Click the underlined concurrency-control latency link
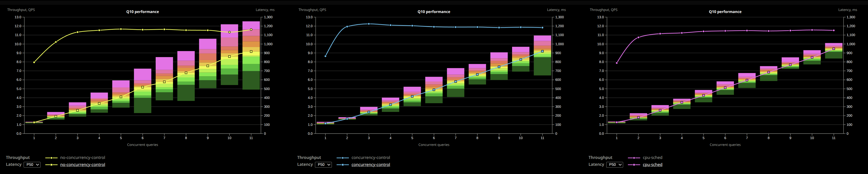The height and width of the screenshot is (174, 868). (371, 165)
